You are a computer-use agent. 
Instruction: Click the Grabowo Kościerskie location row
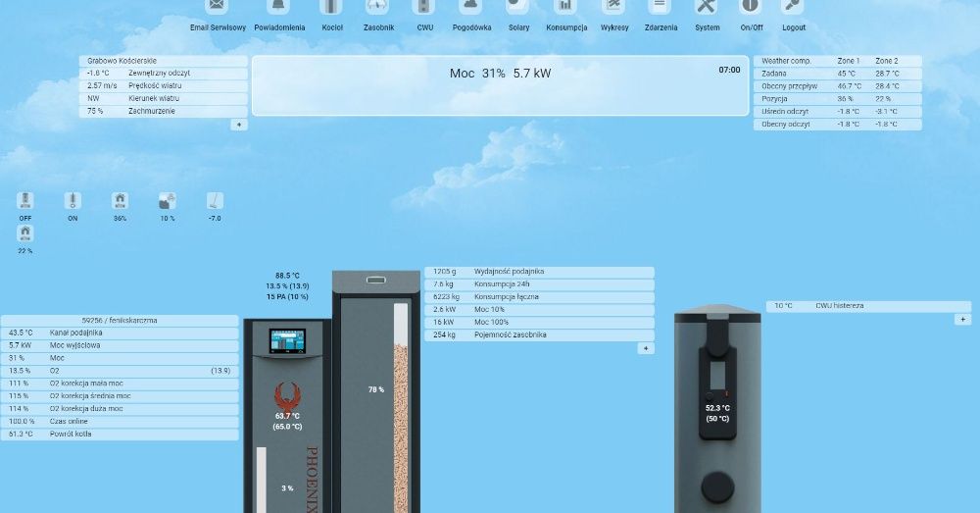(163, 61)
